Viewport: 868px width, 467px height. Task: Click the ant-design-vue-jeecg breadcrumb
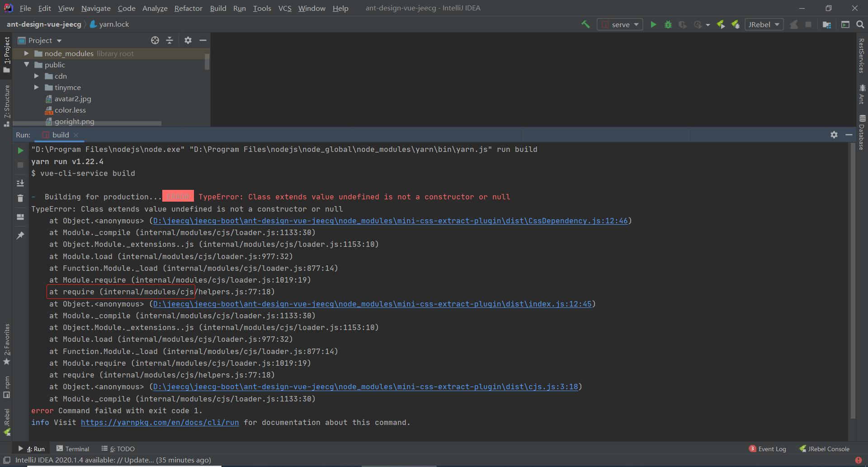[44, 24]
